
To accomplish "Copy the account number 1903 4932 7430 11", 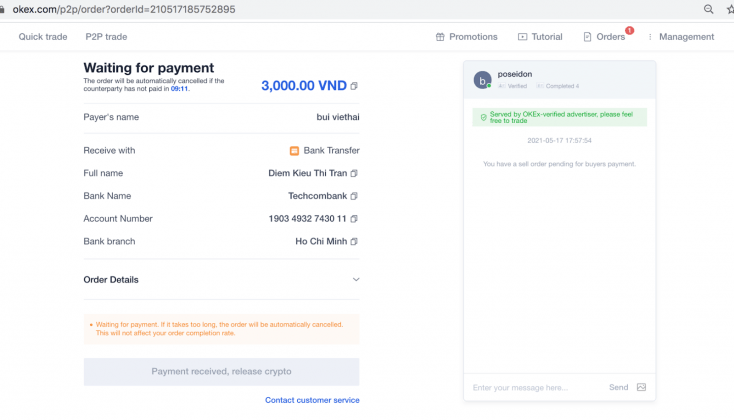I will tap(354, 219).
